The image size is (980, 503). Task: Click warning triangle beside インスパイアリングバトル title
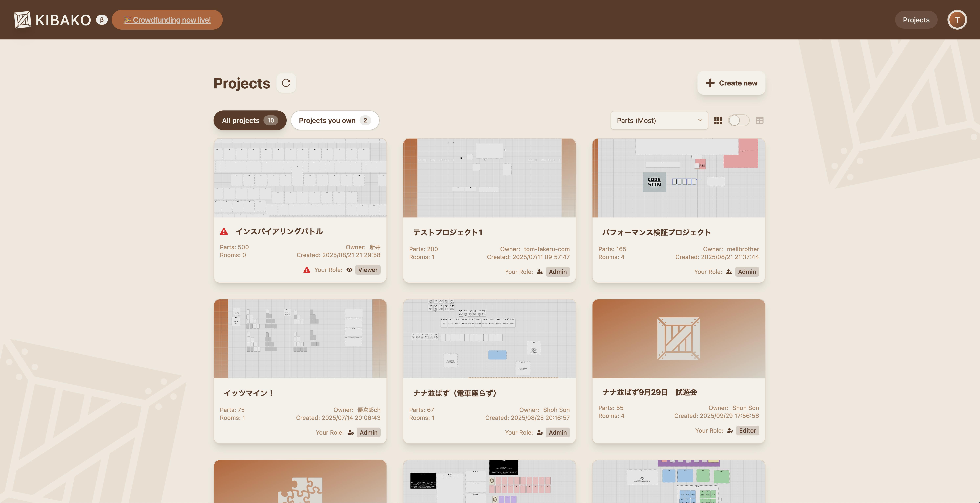pyautogui.click(x=224, y=231)
